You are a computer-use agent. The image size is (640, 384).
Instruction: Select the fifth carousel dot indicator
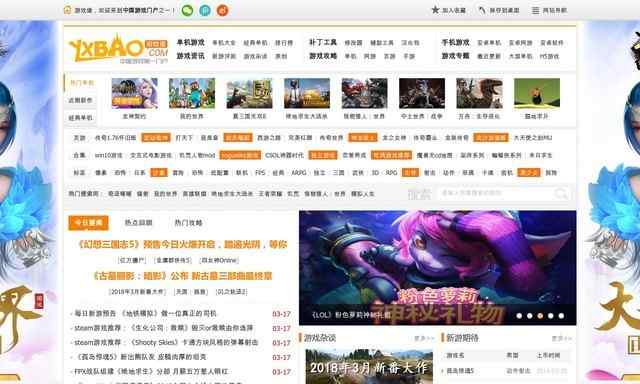pos(562,316)
